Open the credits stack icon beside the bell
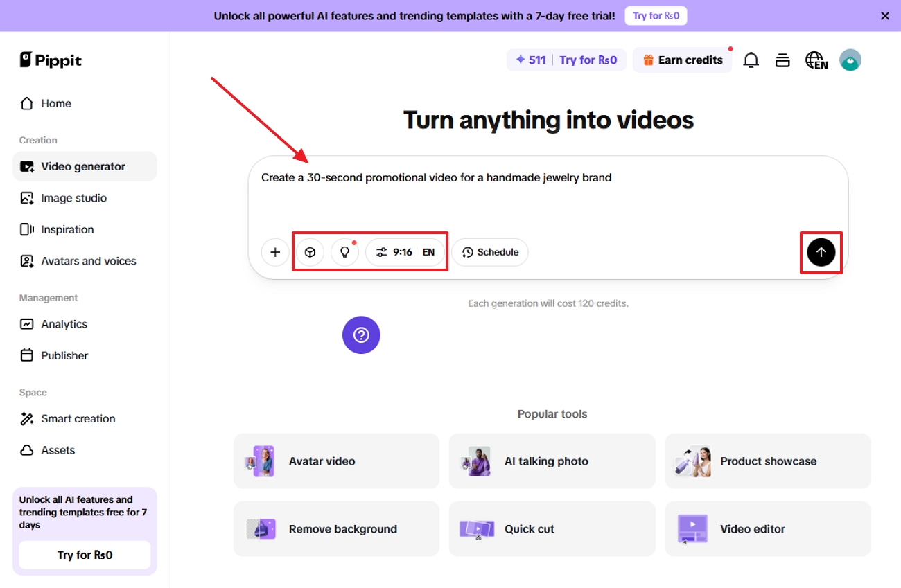 pos(782,60)
